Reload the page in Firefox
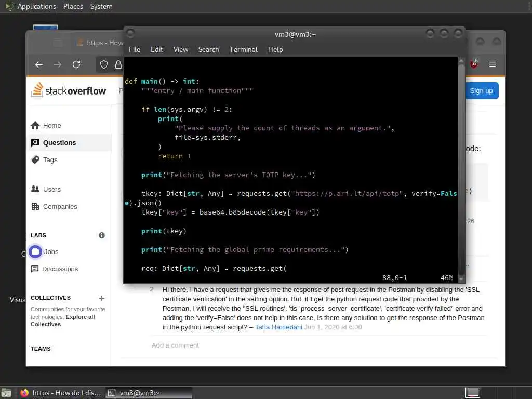The height and width of the screenshot is (399, 532). click(77, 64)
